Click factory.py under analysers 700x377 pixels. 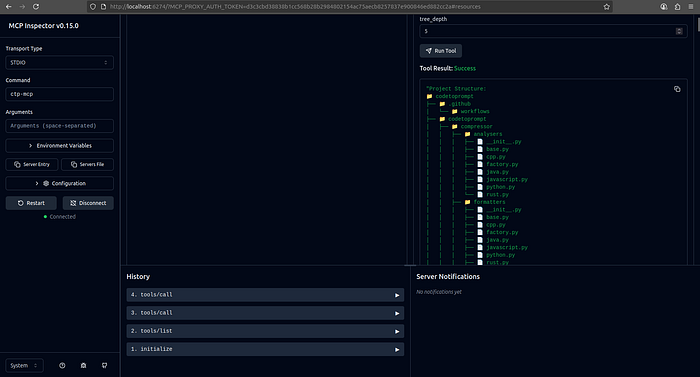[497, 164]
